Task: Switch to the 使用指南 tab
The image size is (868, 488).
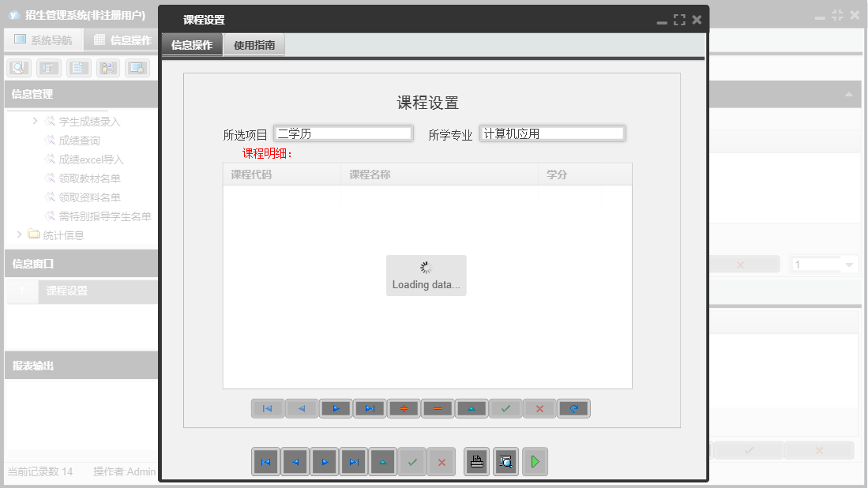Action: click(x=254, y=44)
